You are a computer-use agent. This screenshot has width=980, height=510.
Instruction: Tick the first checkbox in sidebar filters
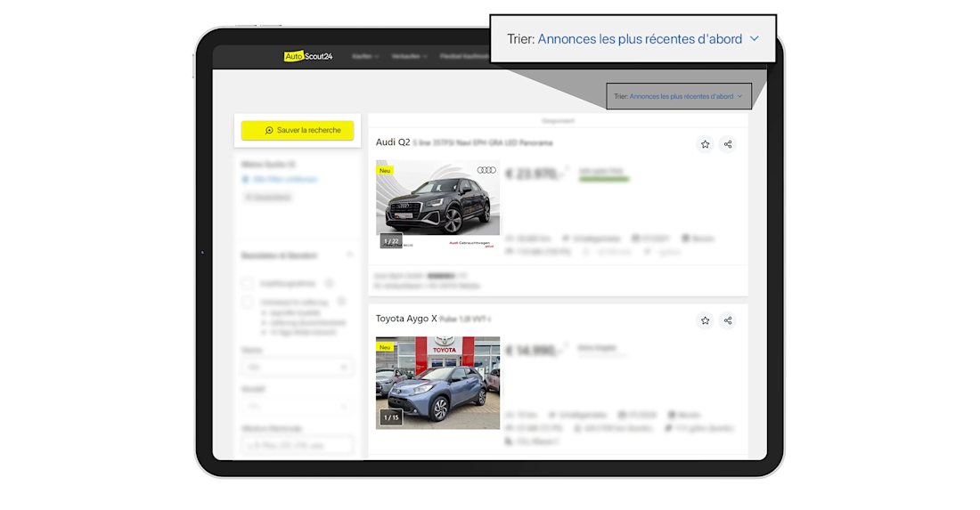click(248, 284)
